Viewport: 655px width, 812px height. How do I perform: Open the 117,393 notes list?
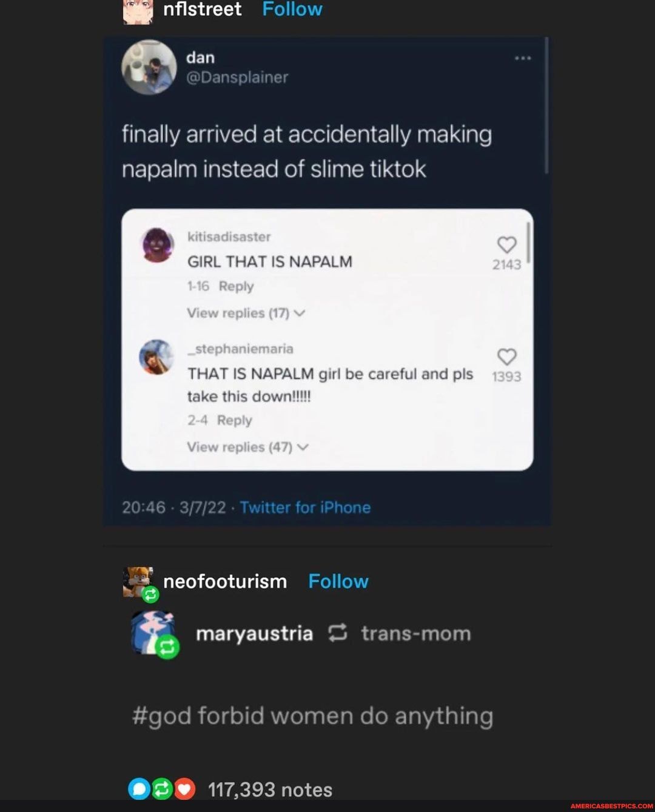[x=270, y=790]
